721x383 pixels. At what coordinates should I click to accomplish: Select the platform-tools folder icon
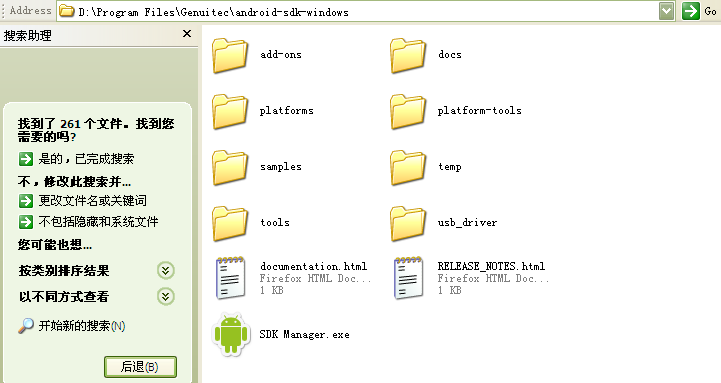click(x=408, y=112)
